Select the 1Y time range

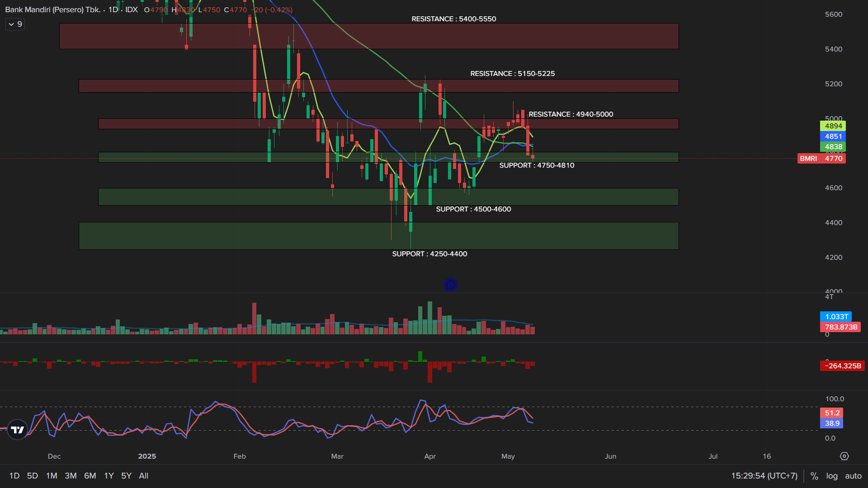tap(109, 476)
